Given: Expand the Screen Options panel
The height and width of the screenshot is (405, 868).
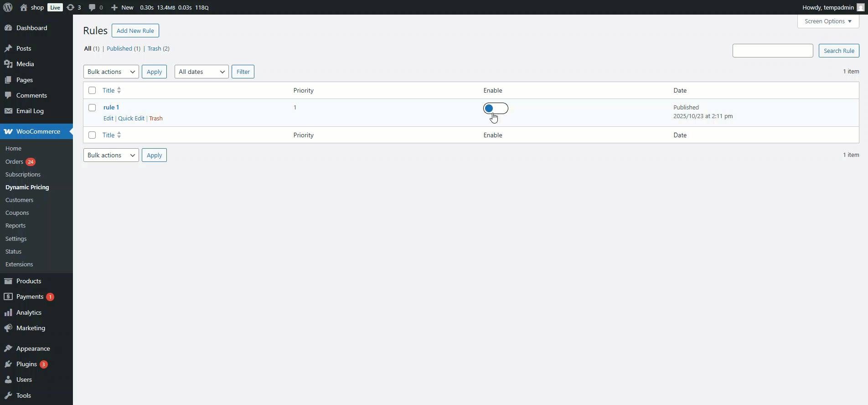Looking at the screenshot, I should click(x=828, y=21).
